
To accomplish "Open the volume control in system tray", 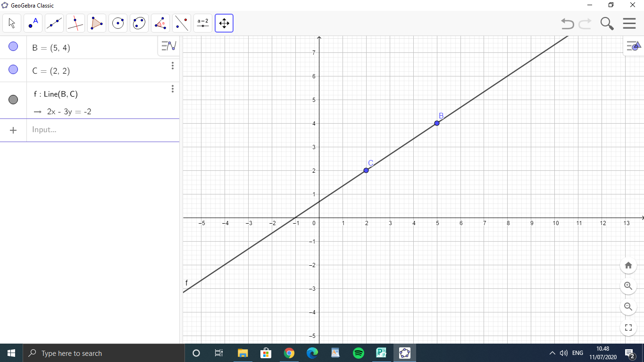I will [x=563, y=353].
